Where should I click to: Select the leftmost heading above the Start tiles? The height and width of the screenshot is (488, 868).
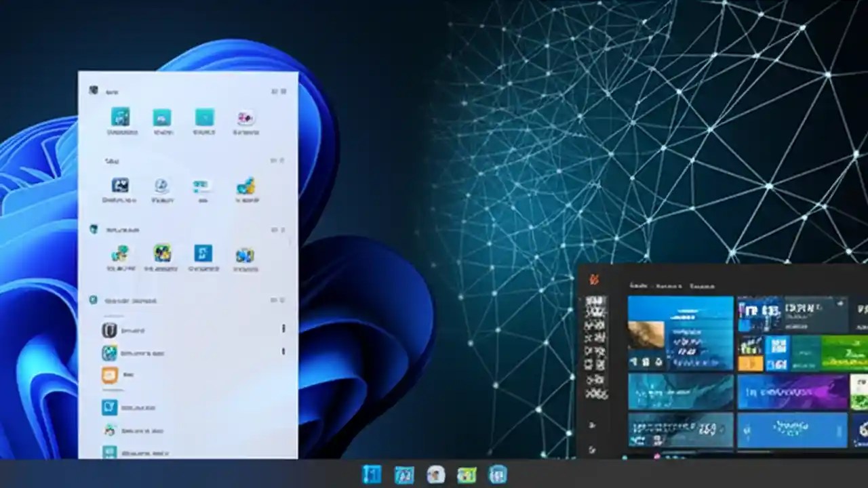tap(639, 286)
